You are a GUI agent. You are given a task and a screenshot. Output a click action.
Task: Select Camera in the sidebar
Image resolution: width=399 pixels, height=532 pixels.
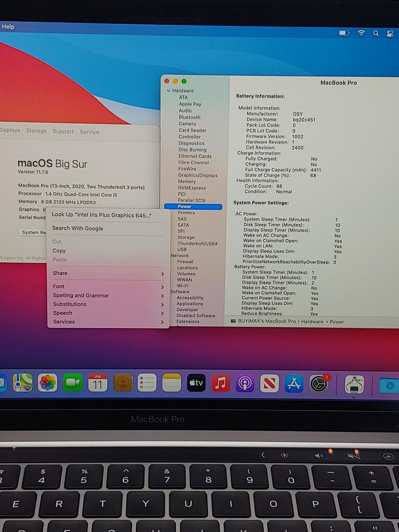(187, 124)
